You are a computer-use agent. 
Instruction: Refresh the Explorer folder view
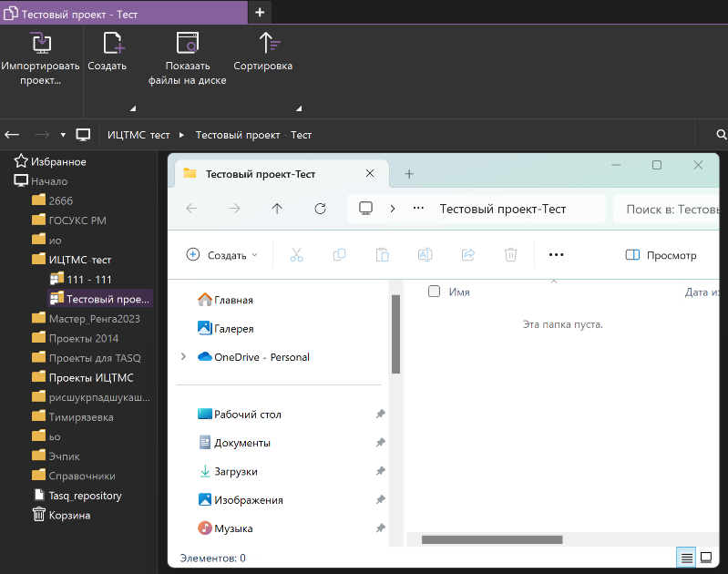[320, 209]
